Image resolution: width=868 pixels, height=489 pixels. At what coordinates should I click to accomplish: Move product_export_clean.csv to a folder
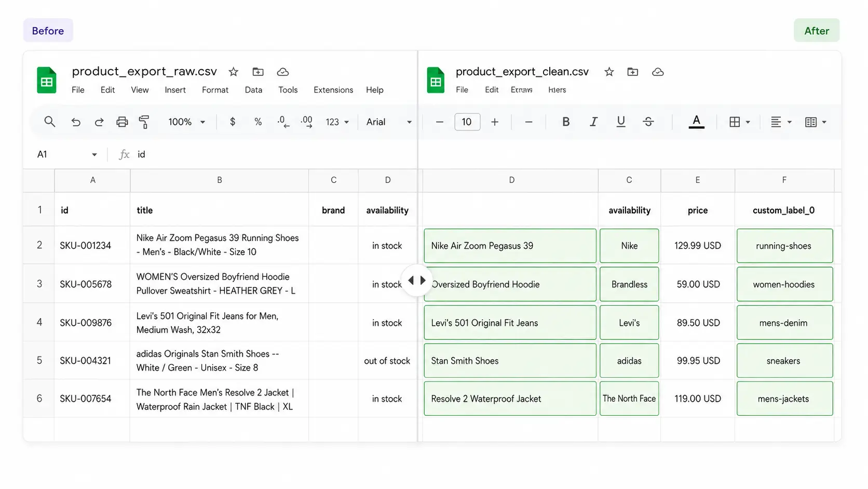[633, 72]
